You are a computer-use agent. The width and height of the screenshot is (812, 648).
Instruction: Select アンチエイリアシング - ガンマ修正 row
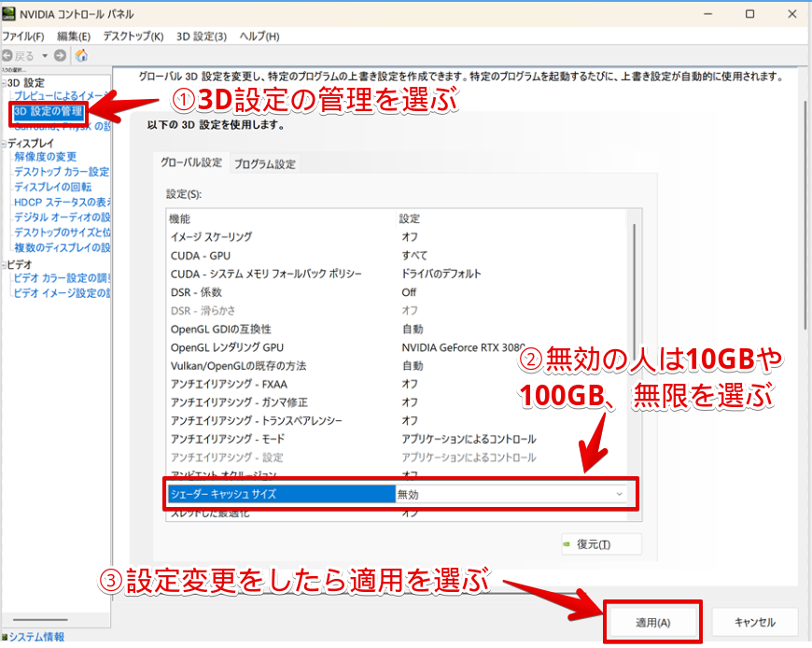coord(396,402)
